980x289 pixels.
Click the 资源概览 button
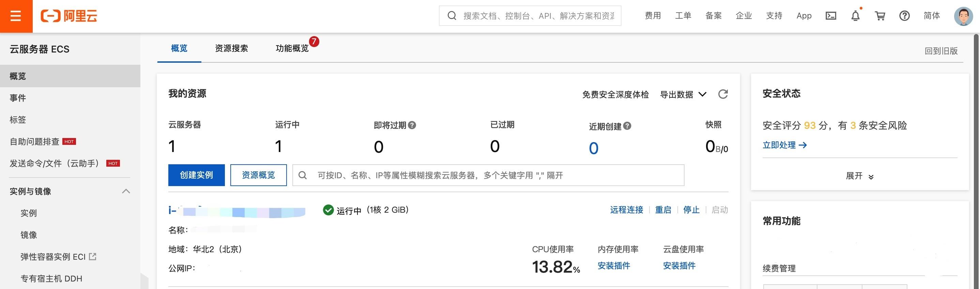point(258,175)
